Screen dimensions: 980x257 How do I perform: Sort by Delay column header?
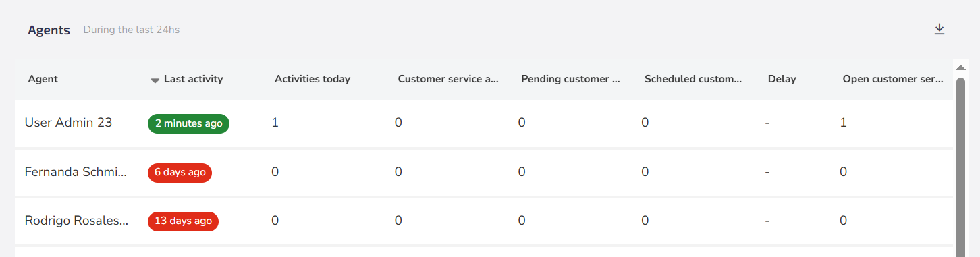782,79
